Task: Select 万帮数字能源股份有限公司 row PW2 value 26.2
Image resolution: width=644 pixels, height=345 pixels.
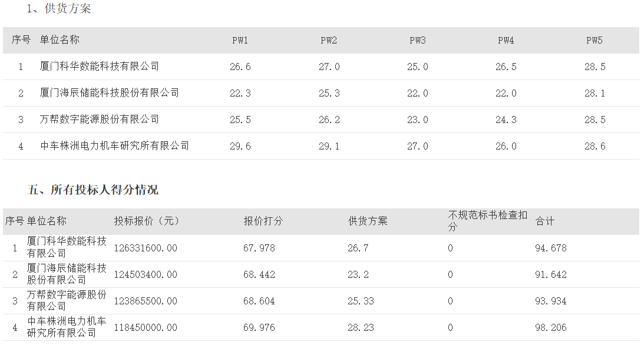Action: click(329, 120)
